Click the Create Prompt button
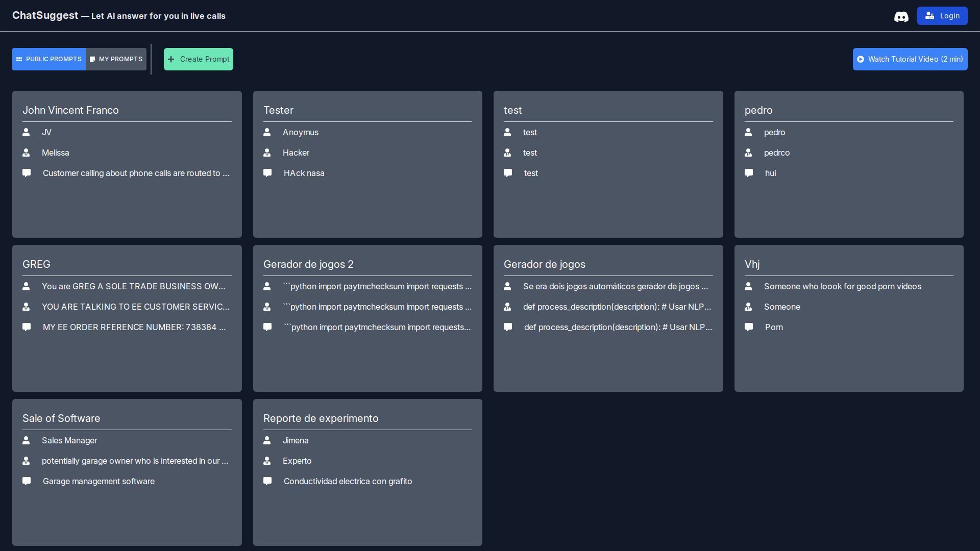 coord(198,59)
